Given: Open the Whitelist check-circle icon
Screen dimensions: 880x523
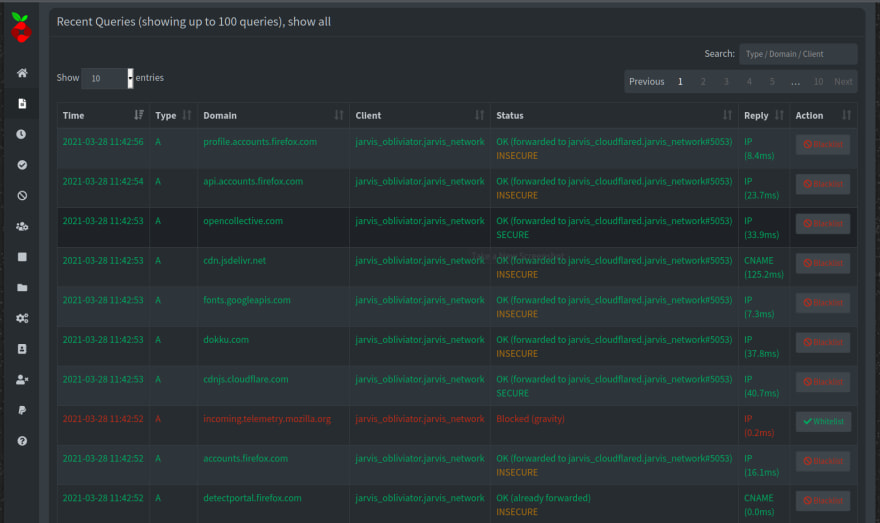Looking at the screenshot, I should [22, 165].
